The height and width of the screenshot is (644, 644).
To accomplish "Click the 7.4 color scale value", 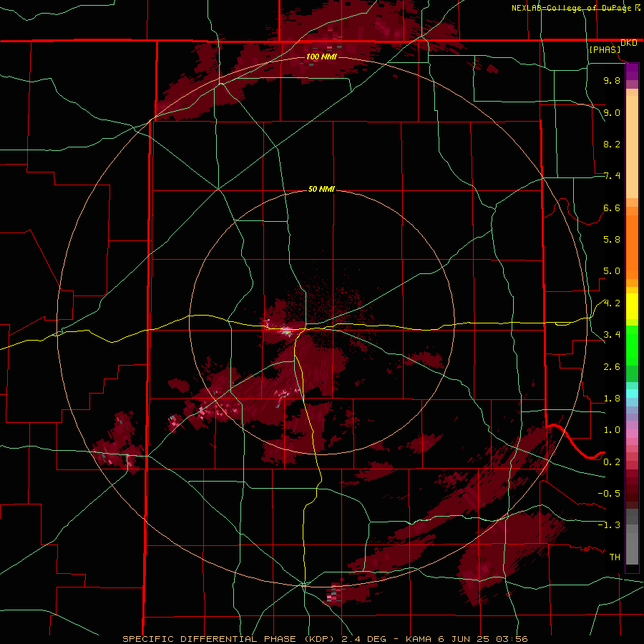I will pyautogui.click(x=612, y=176).
